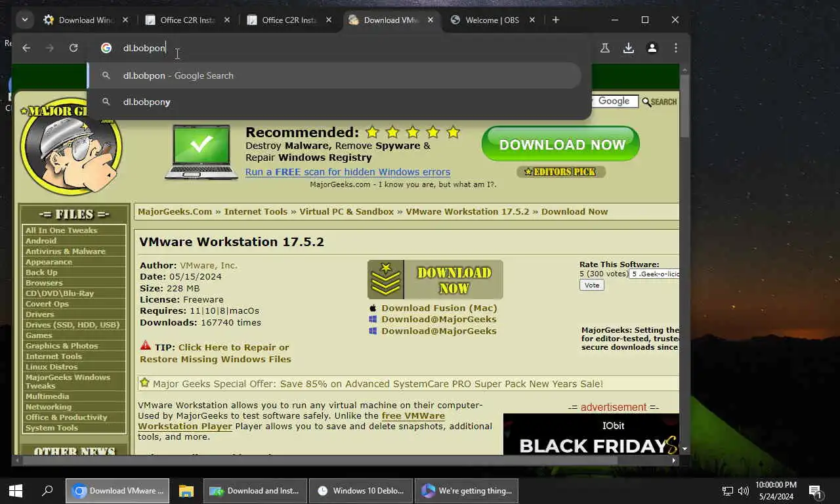This screenshot has height=504, width=840.
Task: Click the Google icon in address bar
Action: pos(106,48)
